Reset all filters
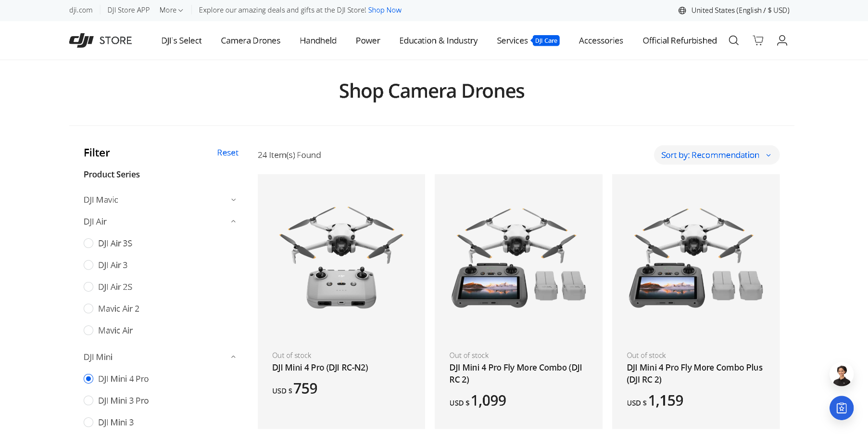 pos(227,153)
